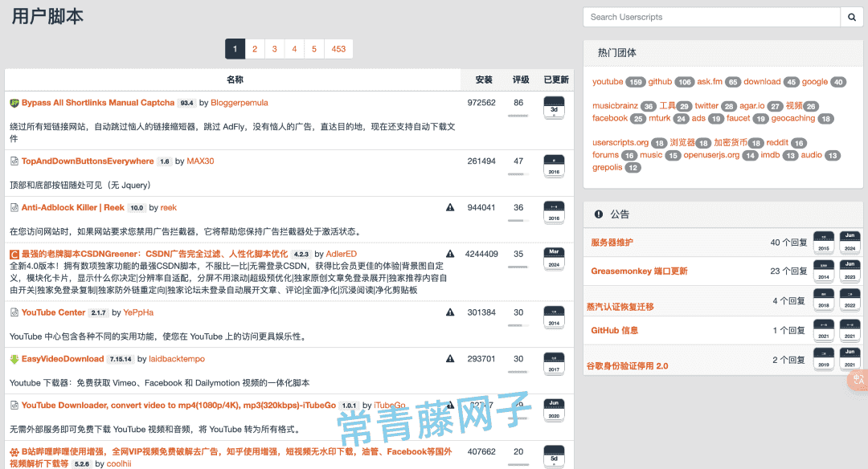868x469 pixels.
Task: Click the Anti-Adblock Killer script icon
Action: click(x=14, y=207)
